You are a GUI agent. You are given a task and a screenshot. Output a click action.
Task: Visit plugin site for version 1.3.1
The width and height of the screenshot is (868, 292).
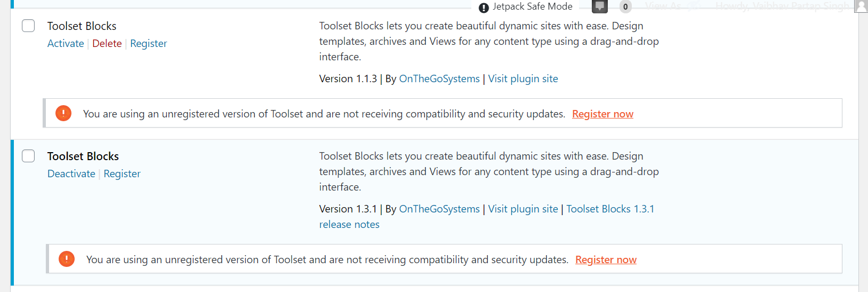pos(523,209)
